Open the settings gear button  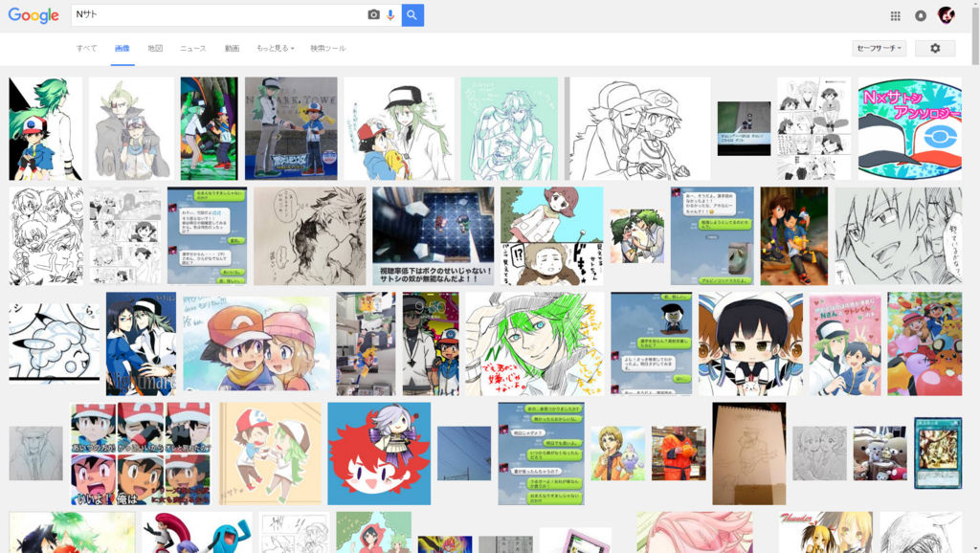[x=935, y=48]
